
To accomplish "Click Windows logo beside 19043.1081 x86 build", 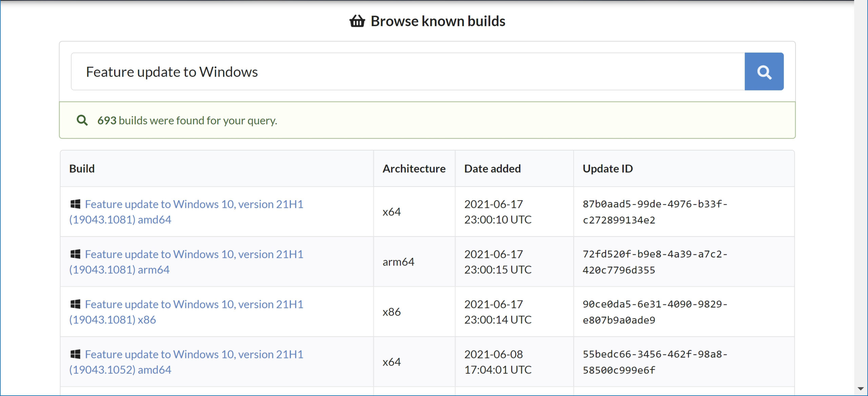I will pos(75,304).
